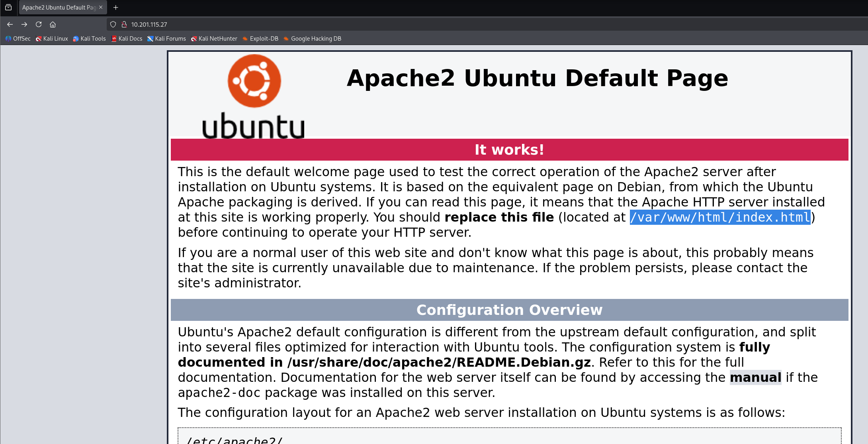The width and height of the screenshot is (868, 444).
Task: Open the Kali Forums bookmark
Action: (166, 39)
